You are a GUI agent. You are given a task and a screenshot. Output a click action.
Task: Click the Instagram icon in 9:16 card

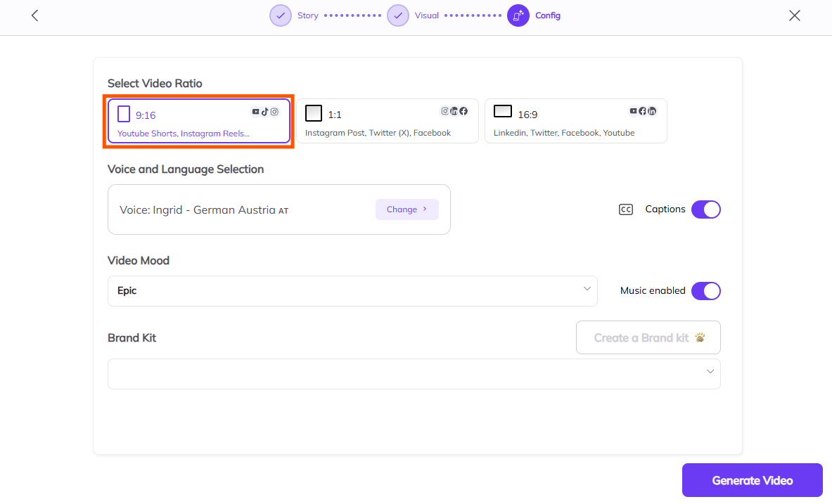tap(274, 111)
